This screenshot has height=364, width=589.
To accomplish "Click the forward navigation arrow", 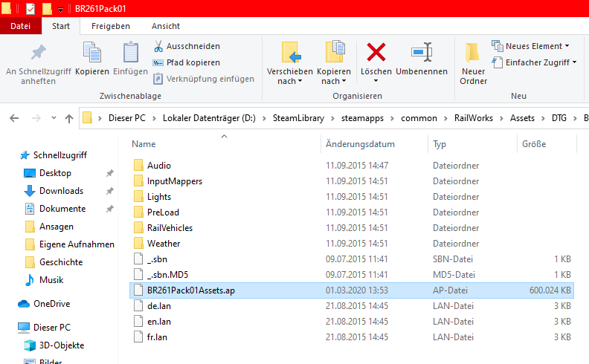I will (36, 118).
